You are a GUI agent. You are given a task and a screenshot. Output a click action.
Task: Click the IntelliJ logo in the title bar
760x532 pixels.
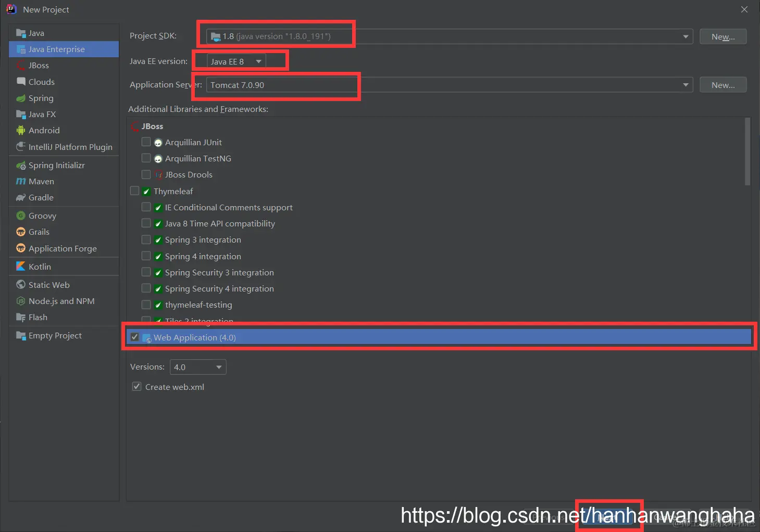tap(11, 9)
